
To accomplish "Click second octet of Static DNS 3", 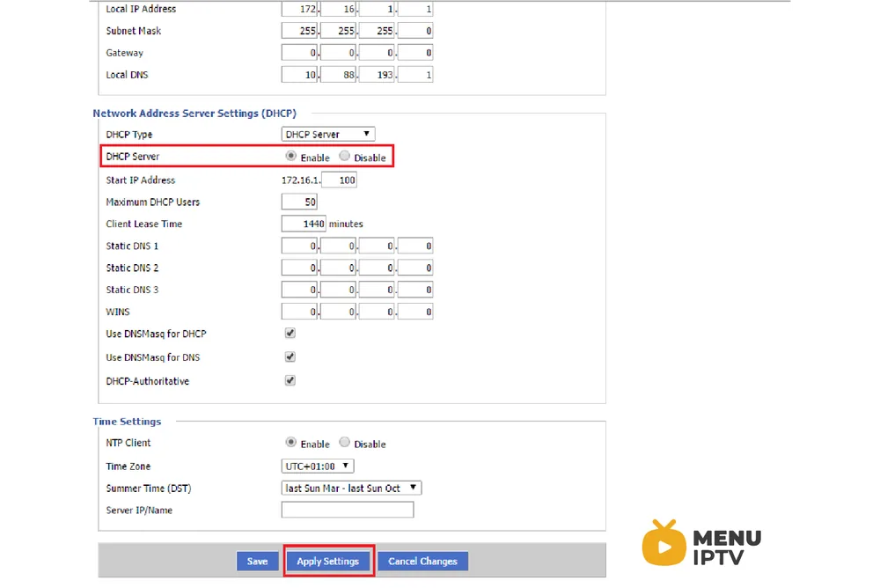I will coord(339,290).
